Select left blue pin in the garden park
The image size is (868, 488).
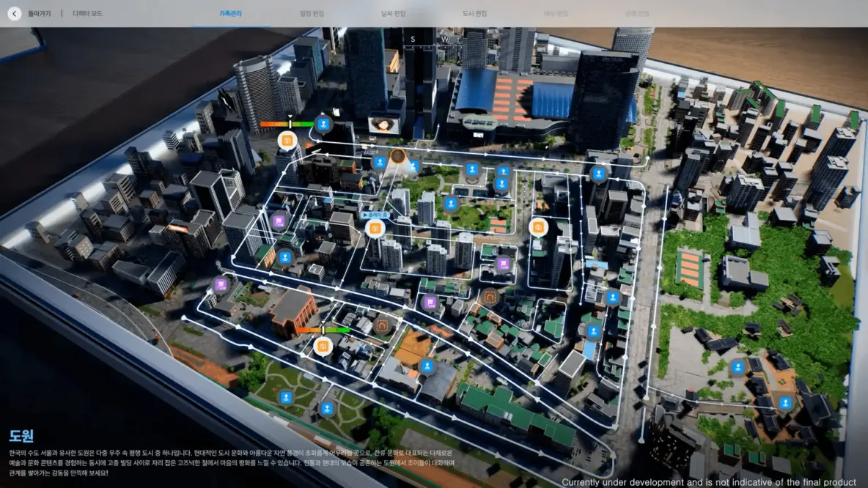click(286, 397)
